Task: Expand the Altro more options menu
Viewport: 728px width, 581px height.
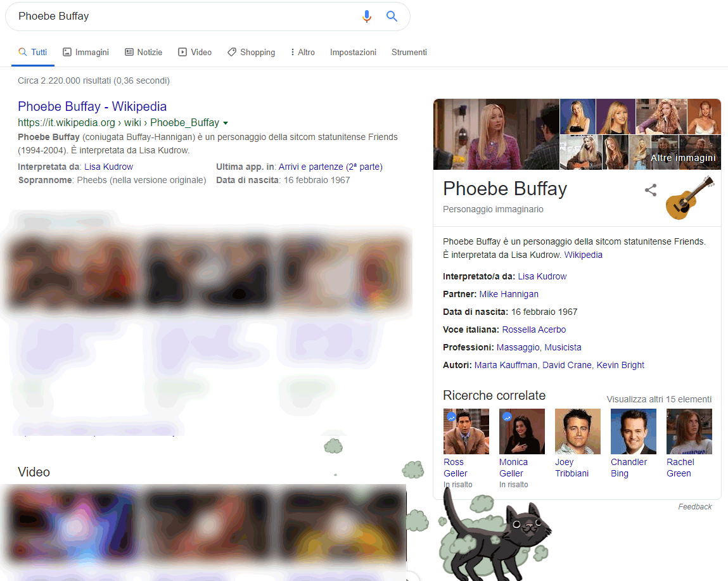Action: pos(303,52)
